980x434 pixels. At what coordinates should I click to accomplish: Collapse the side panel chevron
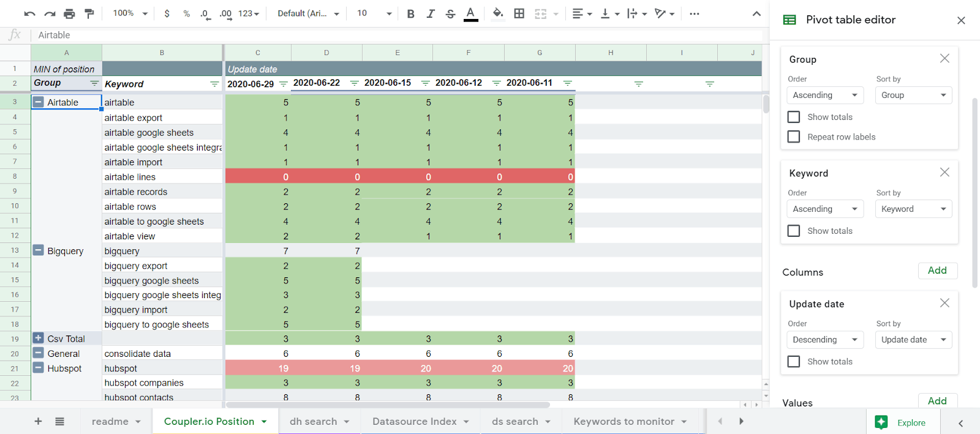[960, 423]
